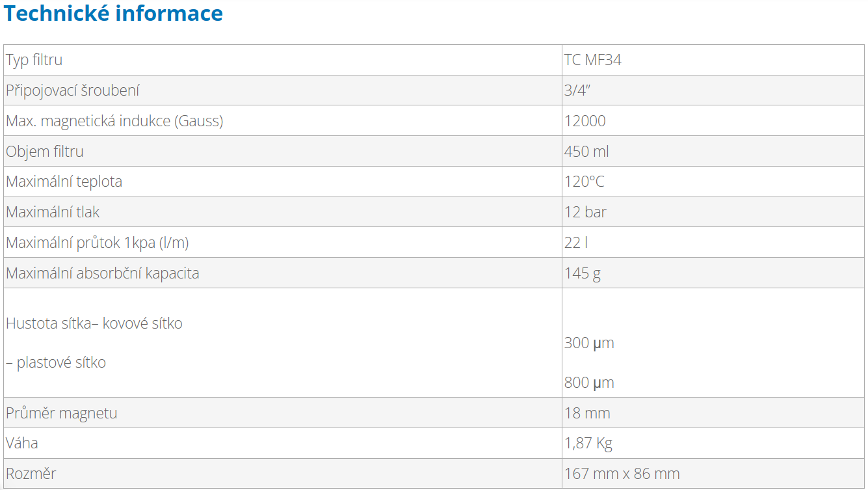Viewport: 868px width, 490px height.
Task: Click "Max. magnetická indukce (Gauss)" label
Action: pyautogui.click(x=114, y=121)
